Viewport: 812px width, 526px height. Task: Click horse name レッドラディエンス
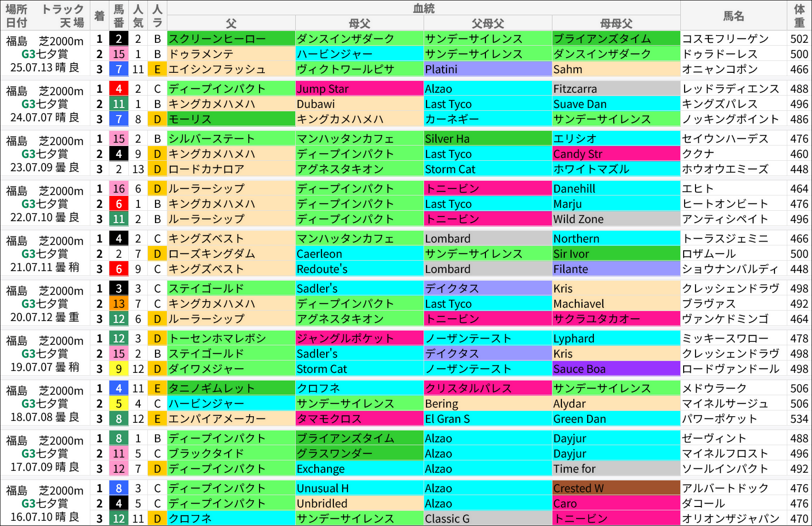(731, 89)
